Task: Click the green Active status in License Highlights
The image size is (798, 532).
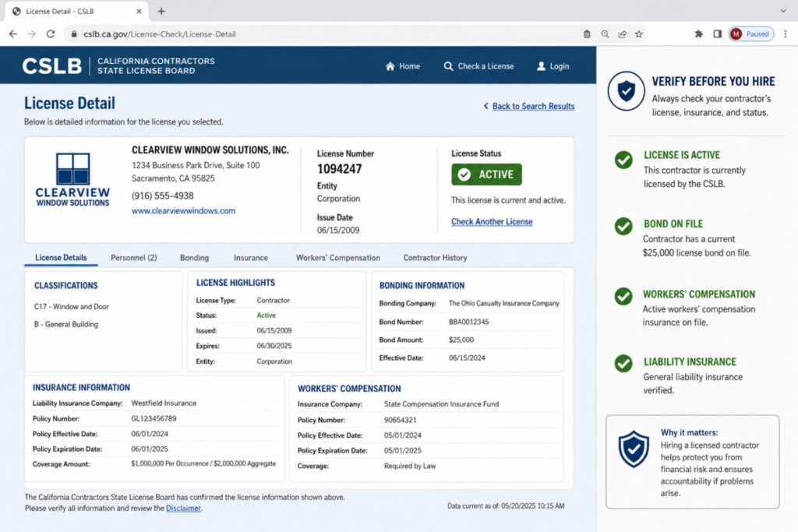Action: click(267, 315)
